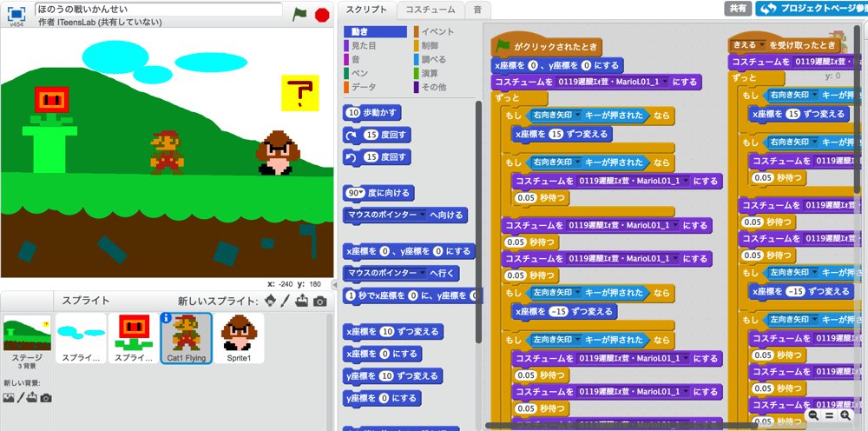This screenshot has width=868, height=431.
Task: Upload sprite from file icon
Action: (x=302, y=301)
